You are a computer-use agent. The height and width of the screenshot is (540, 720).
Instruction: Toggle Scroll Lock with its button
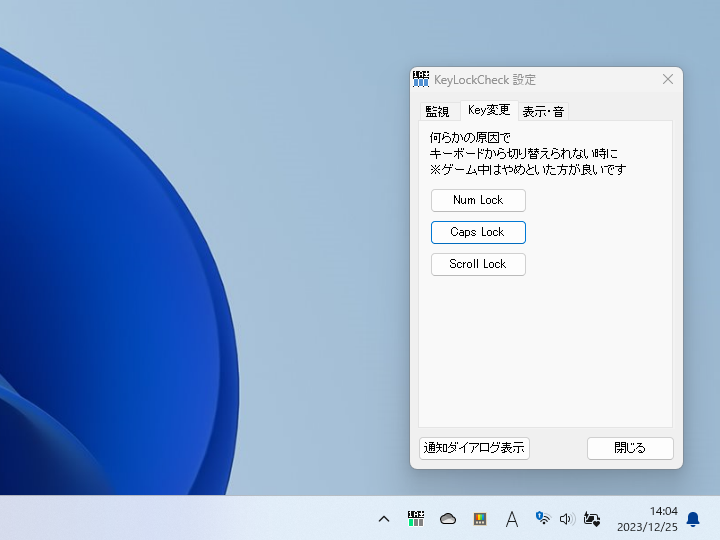tap(478, 264)
